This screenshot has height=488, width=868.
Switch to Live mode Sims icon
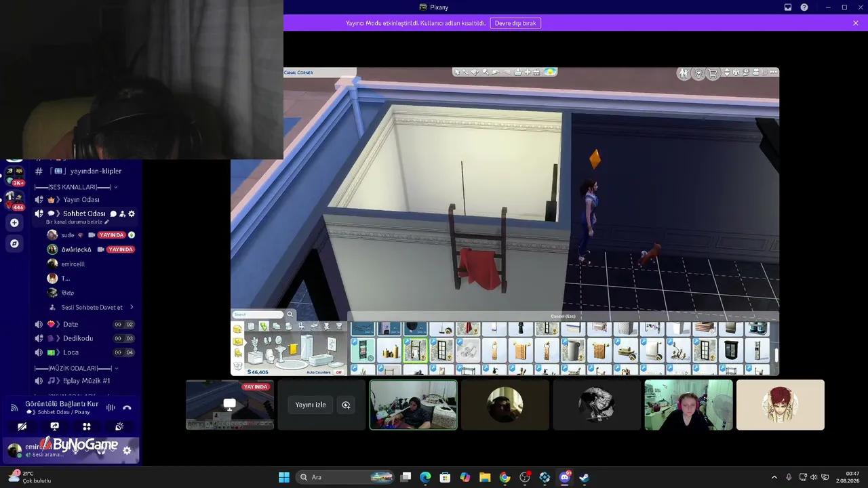coord(684,73)
